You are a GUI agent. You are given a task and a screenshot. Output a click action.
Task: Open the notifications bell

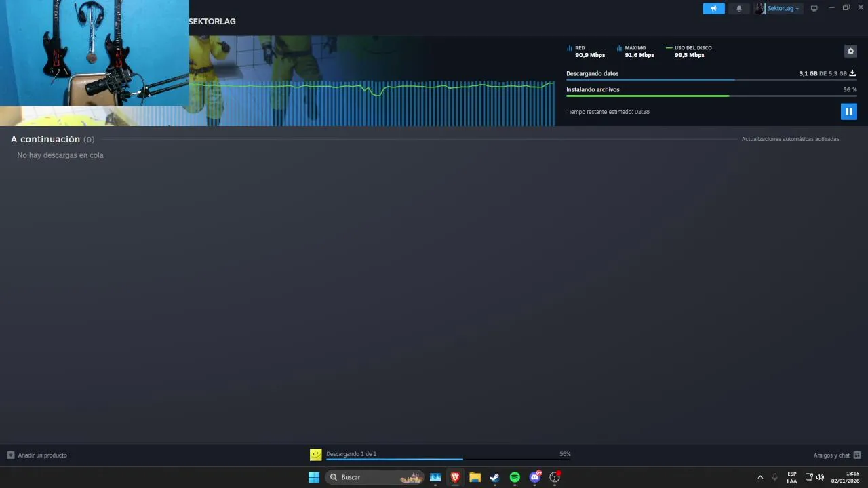click(739, 8)
